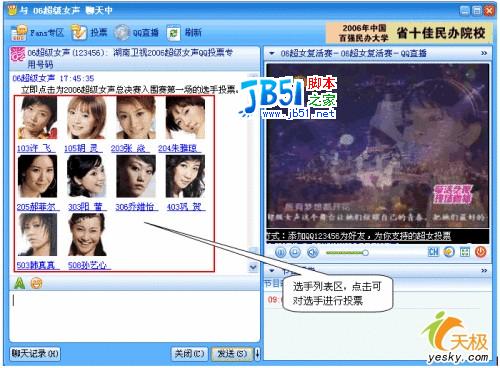Click the round yellow-blue player icon beside CH
The height and width of the screenshot is (368, 500).
coord(449,252)
